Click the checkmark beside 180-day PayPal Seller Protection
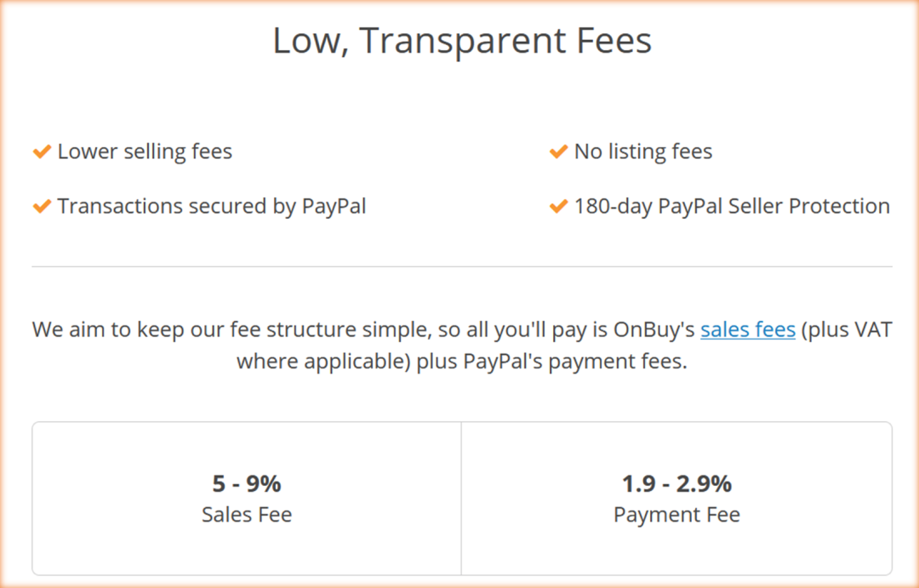Image resolution: width=919 pixels, height=588 pixels. [558, 207]
